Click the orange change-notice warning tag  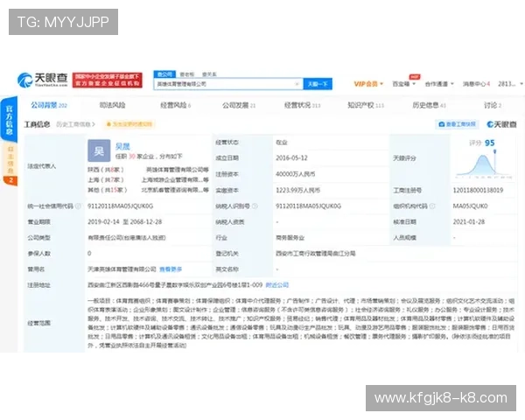(x=129, y=124)
